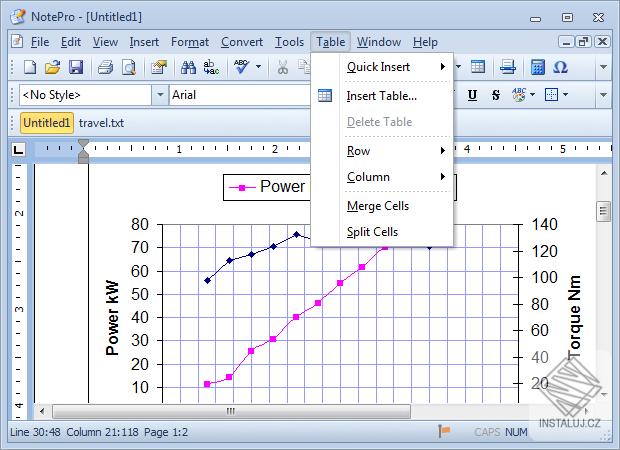Click the scroll up arrow
The width and height of the screenshot is (620, 450).
[x=604, y=173]
